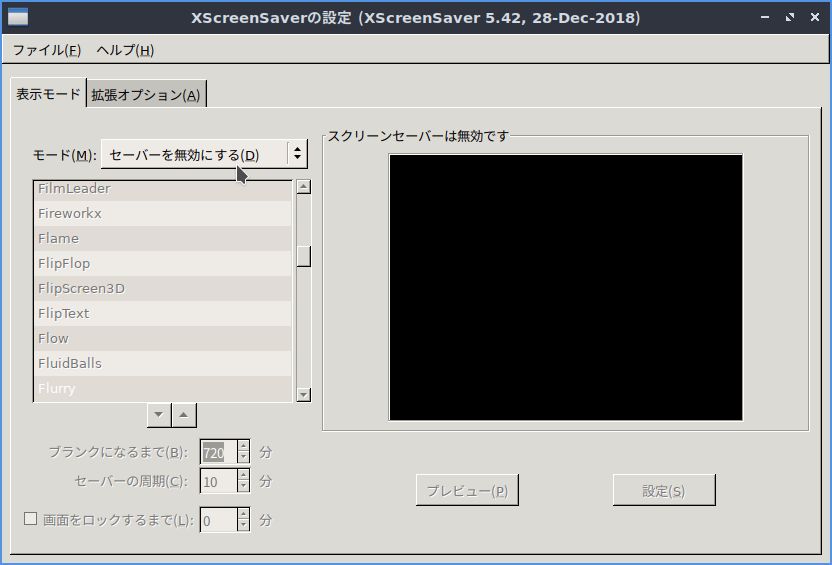Increase the セーバーの周期 value

tap(244, 475)
